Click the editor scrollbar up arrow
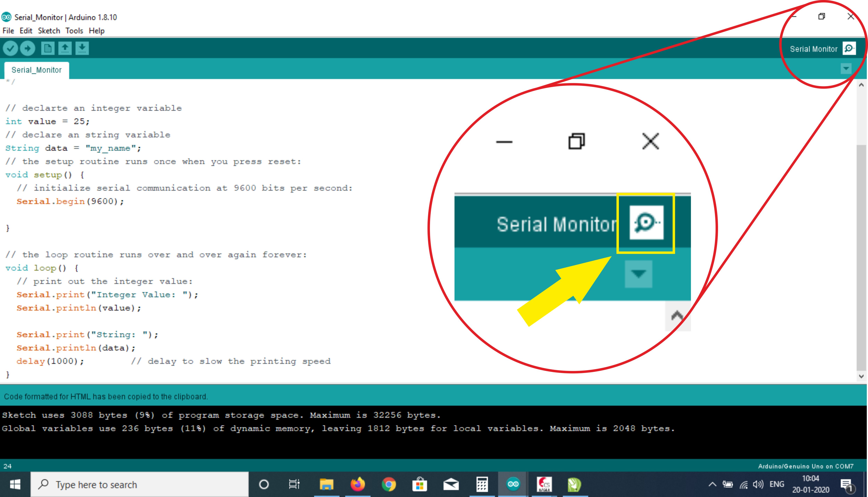The image size is (868, 497). point(861,85)
